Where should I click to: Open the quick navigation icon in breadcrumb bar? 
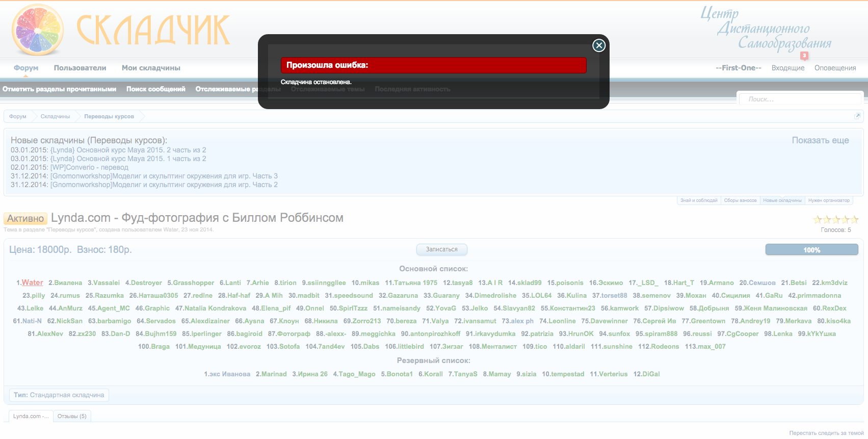point(857,116)
